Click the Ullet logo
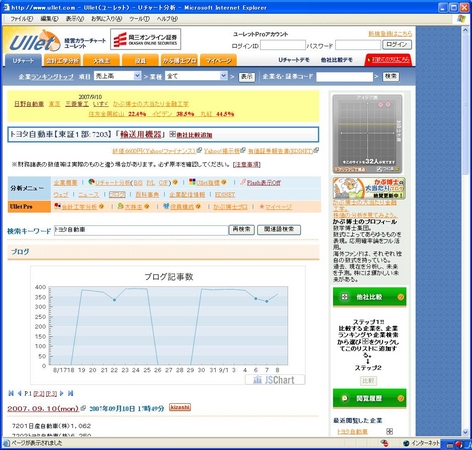 35,41
